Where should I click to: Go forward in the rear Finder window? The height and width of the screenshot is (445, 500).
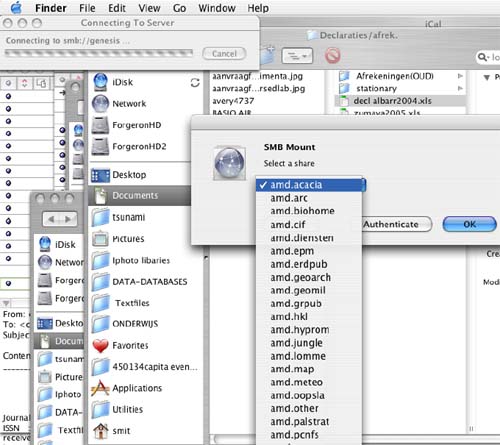pos(68,219)
